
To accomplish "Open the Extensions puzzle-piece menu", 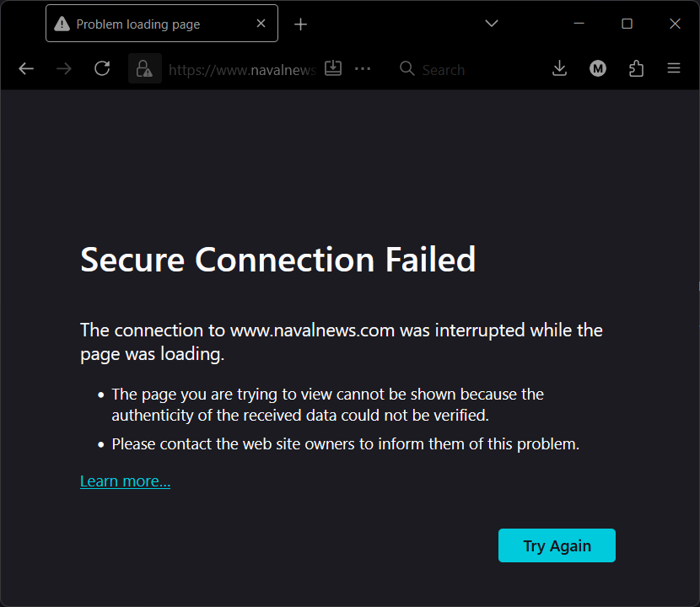I will [637, 69].
